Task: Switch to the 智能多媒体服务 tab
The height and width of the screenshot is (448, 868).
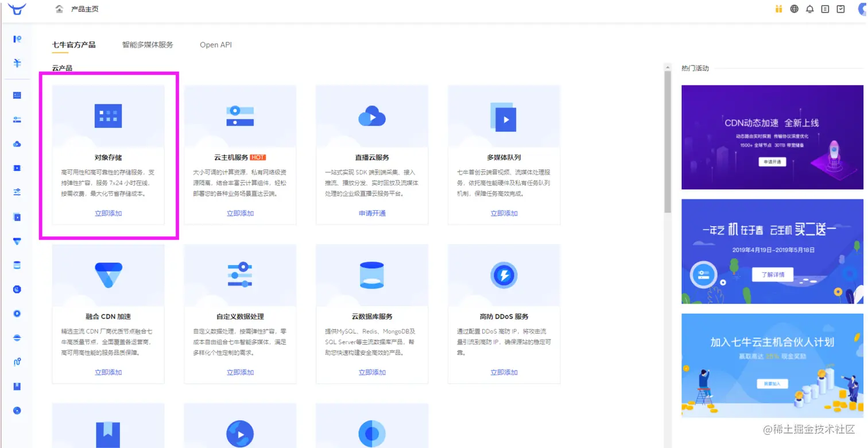Action: [x=148, y=45]
